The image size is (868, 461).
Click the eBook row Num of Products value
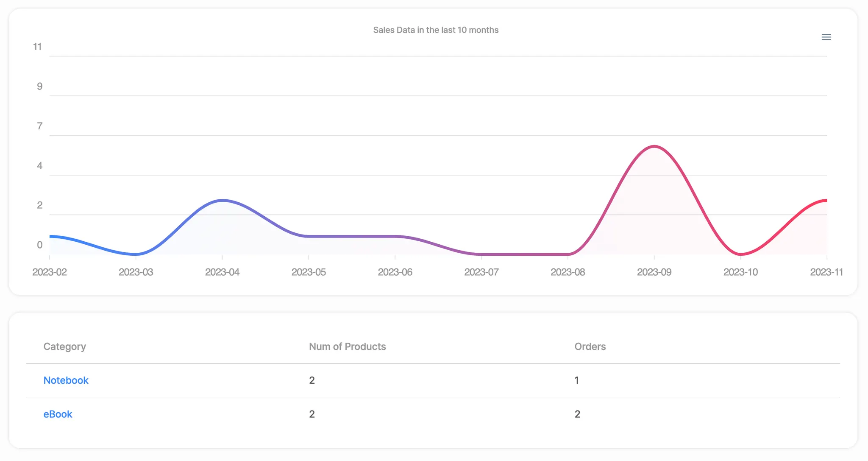[x=312, y=414]
